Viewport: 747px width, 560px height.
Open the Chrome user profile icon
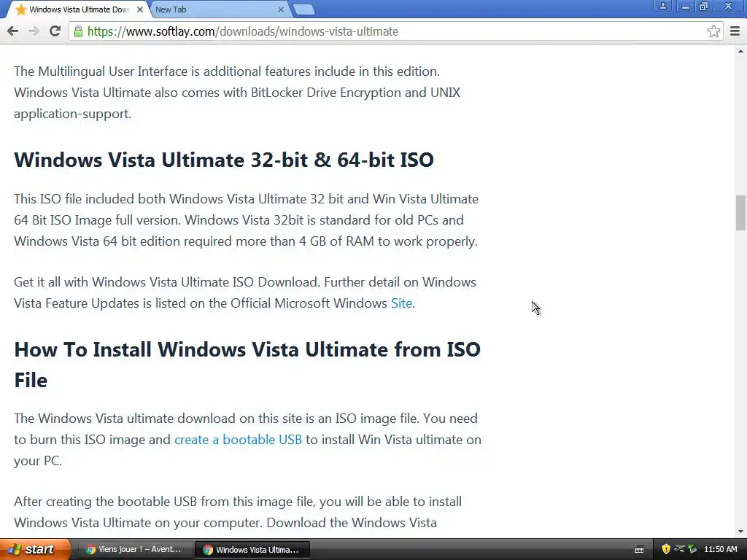(662, 7)
